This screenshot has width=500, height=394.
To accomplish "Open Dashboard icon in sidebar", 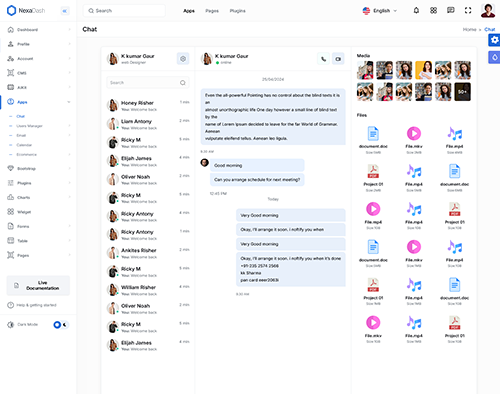I will (x=11, y=30).
